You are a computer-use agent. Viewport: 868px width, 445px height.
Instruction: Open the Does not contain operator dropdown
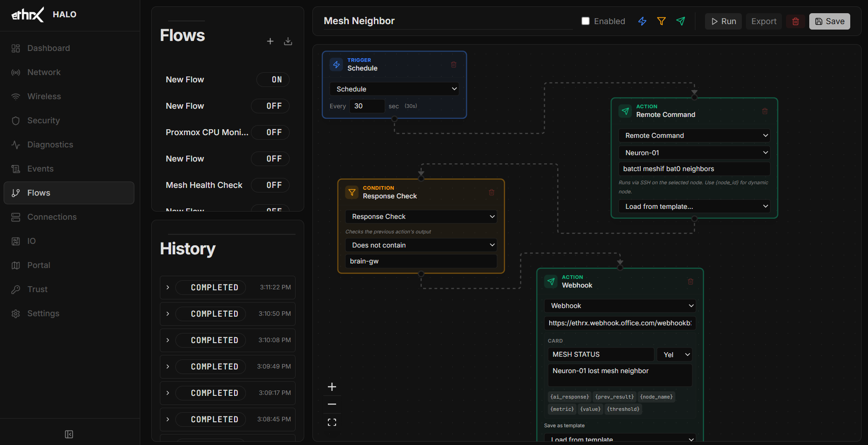point(421,245)
